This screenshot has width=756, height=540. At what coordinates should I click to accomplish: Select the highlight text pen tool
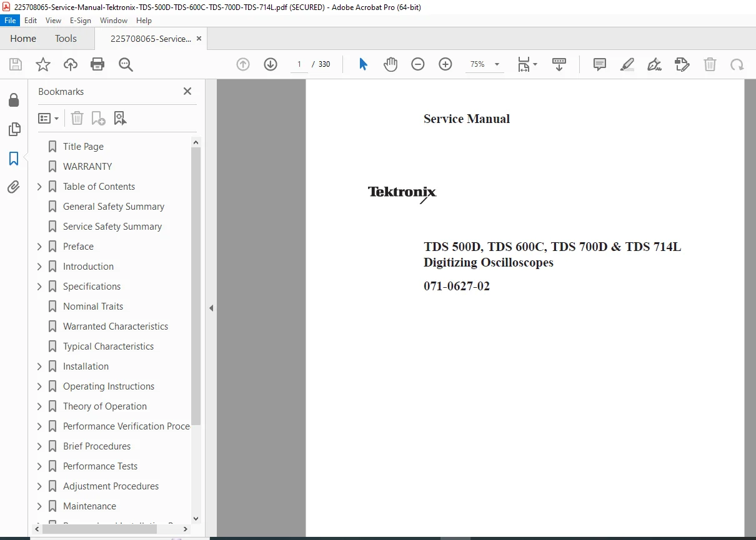point(627,64)
